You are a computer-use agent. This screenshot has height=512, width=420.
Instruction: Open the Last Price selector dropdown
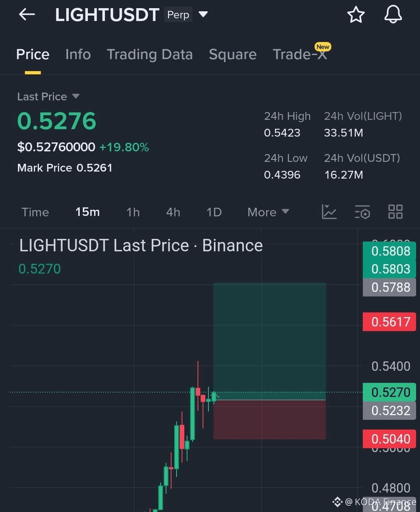tap(48, 96)
